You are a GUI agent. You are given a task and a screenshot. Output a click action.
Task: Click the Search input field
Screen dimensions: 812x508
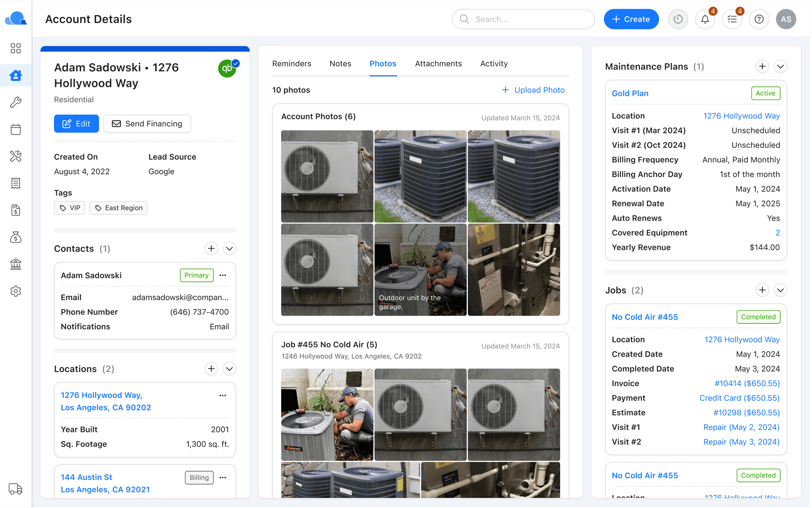[523, 19]
